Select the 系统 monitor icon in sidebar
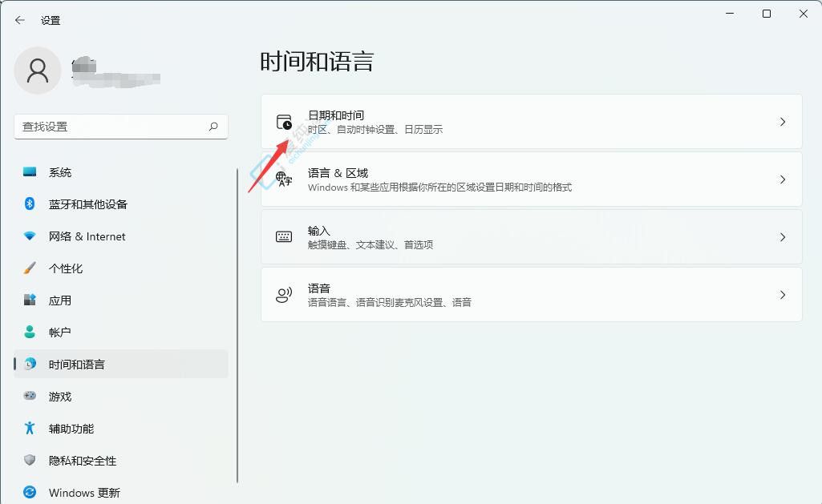Image resolution: width=822 pixels, height=504 pixels. [27, 172]
